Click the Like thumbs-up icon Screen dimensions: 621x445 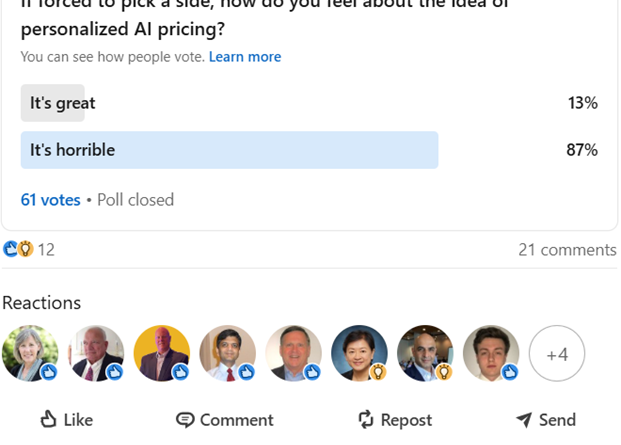48,419
